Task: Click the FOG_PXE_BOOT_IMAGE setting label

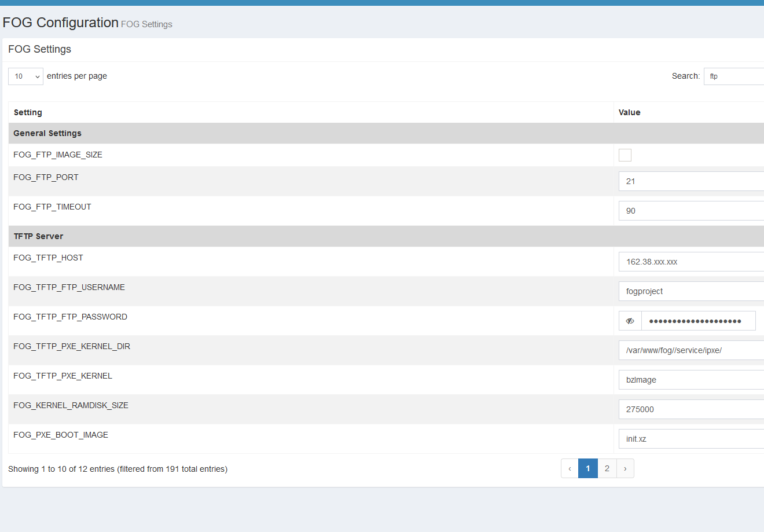Action: pyautogui.click(x=61, y=435)
